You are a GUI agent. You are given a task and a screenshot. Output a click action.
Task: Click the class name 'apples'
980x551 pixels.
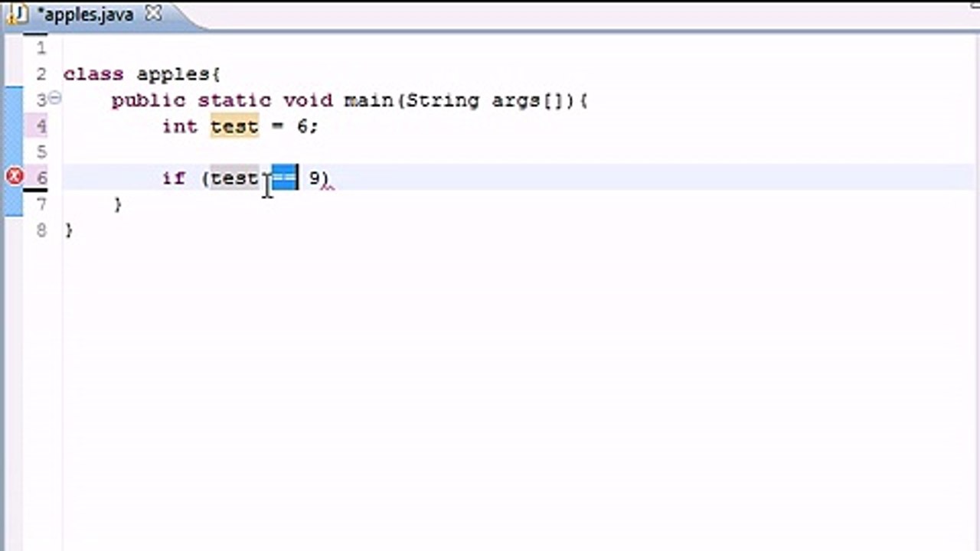click(174, 74)
